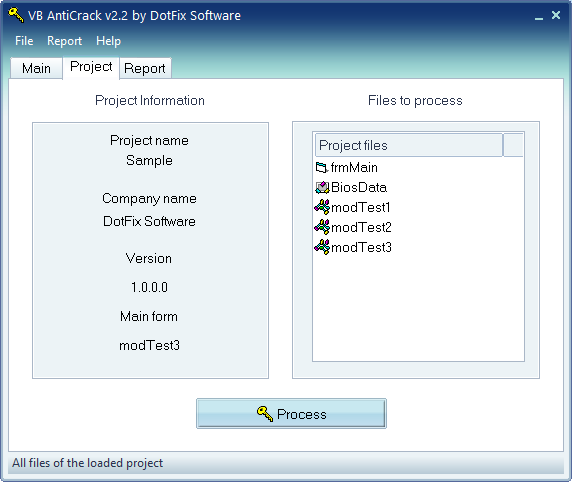Select frmMain in the project files list
Viewport: 572px width, 482px height.
tap(354, 167)
